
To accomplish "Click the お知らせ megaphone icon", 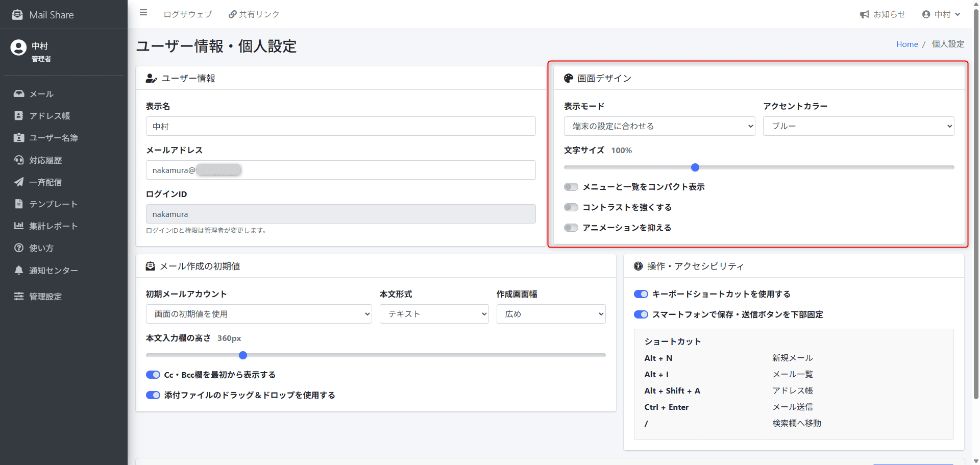I will [864, 14].
